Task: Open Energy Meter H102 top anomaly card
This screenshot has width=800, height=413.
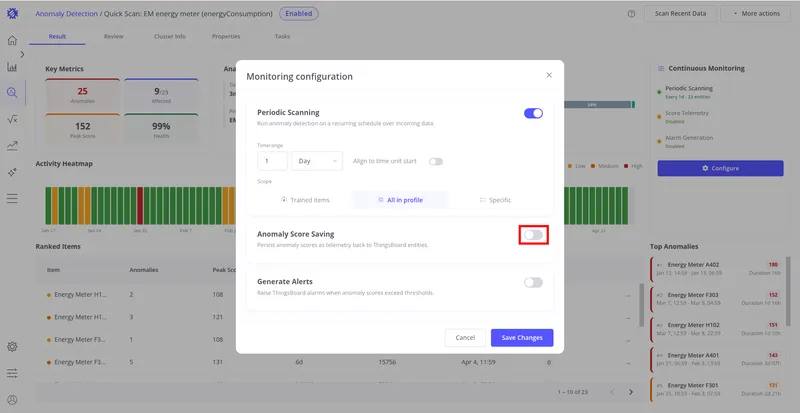Action: click(716, 329)
